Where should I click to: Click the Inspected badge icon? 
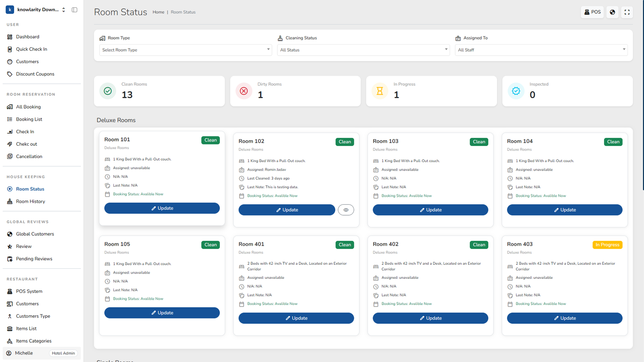516,91
